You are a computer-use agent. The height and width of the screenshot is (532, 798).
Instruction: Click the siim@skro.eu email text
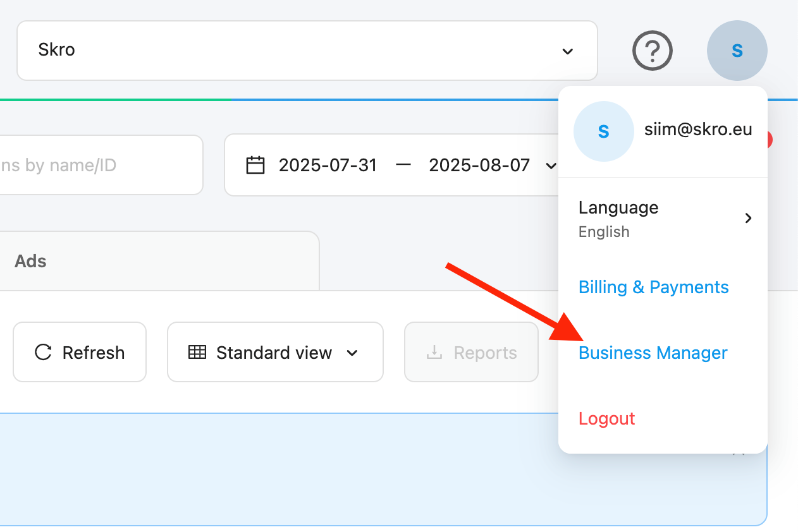coord(698,130)
